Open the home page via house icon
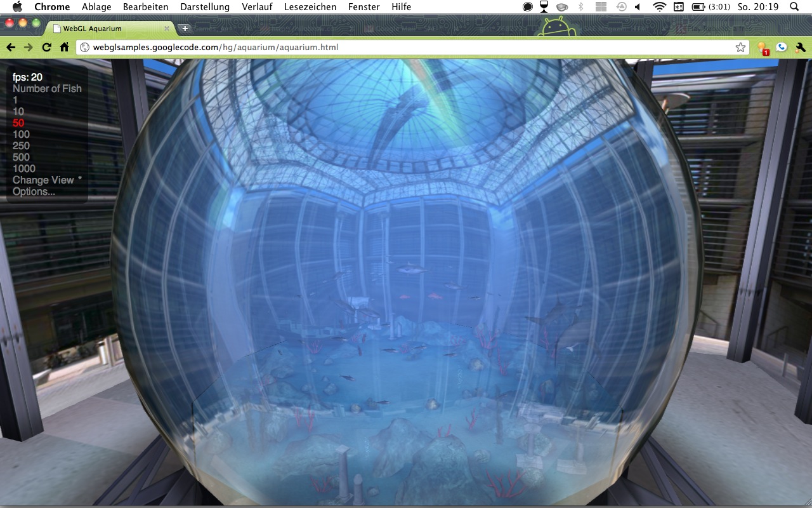Screen dimensions: 812x508 coord(64,48)
